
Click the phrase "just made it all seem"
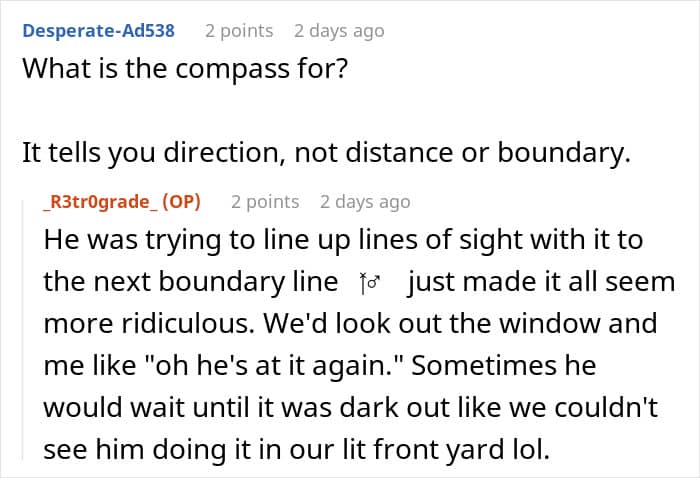click(541, 283)
